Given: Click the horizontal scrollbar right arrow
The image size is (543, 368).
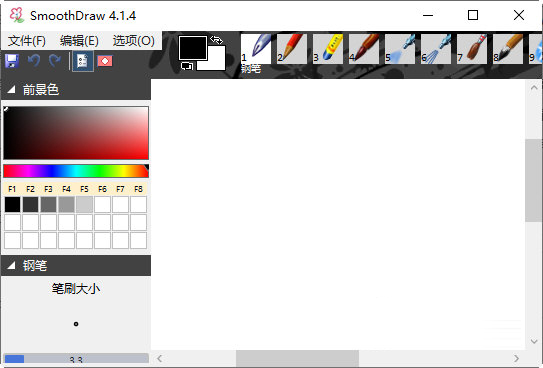Looking at the screenshot, I should click(x=516, y=358).
